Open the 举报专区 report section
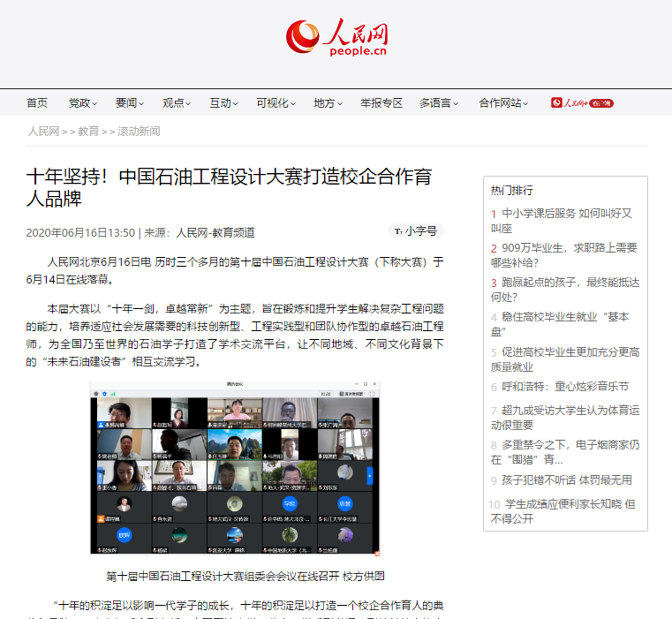The image size is (672, 619). (x=381, y=103)
